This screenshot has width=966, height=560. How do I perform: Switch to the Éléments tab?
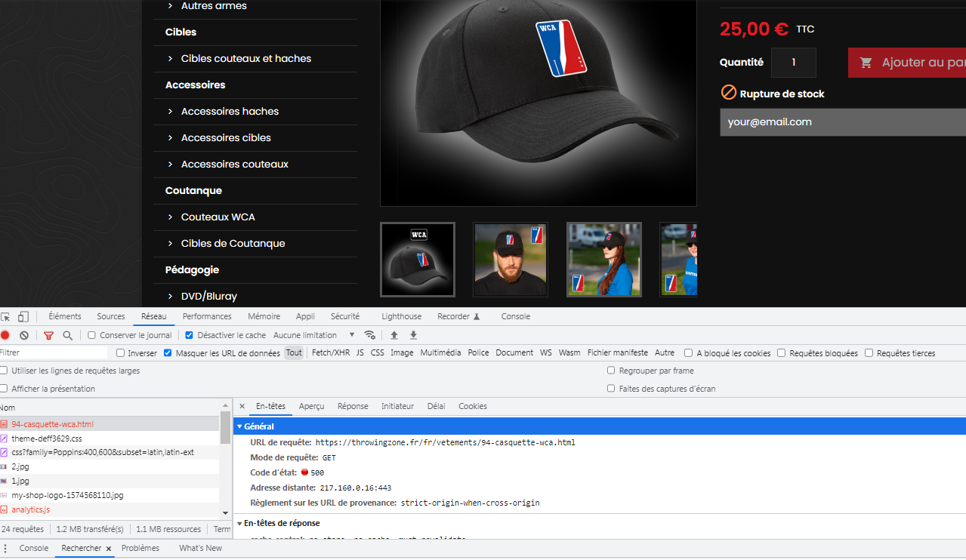click(65, 317)
